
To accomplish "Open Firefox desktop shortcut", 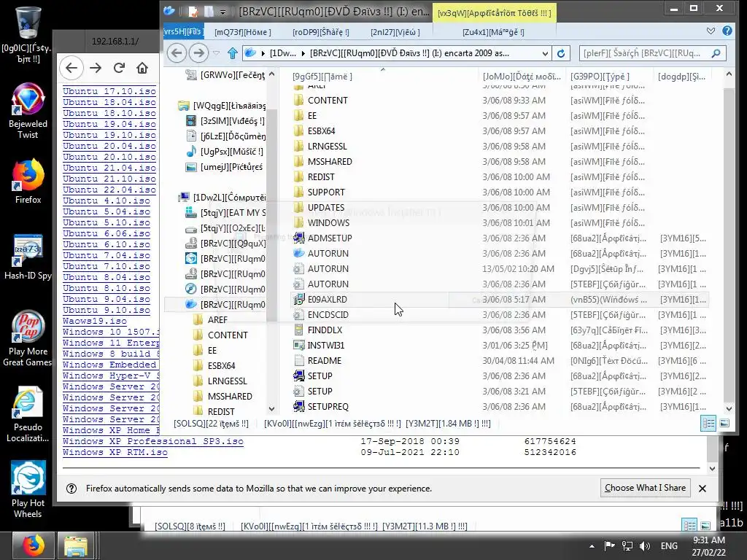I will pyautogui.click(x=28, y=182).
